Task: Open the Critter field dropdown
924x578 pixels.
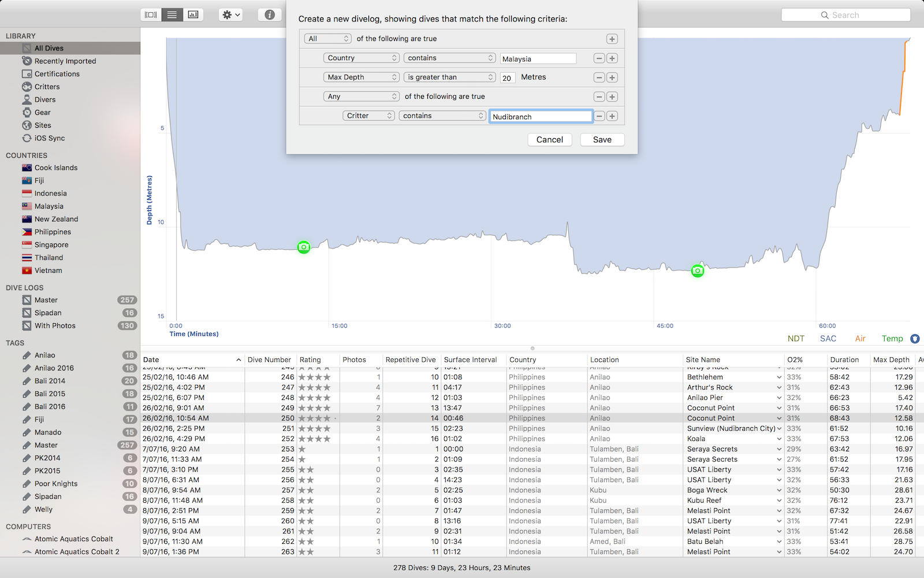Action: point(368,116)
